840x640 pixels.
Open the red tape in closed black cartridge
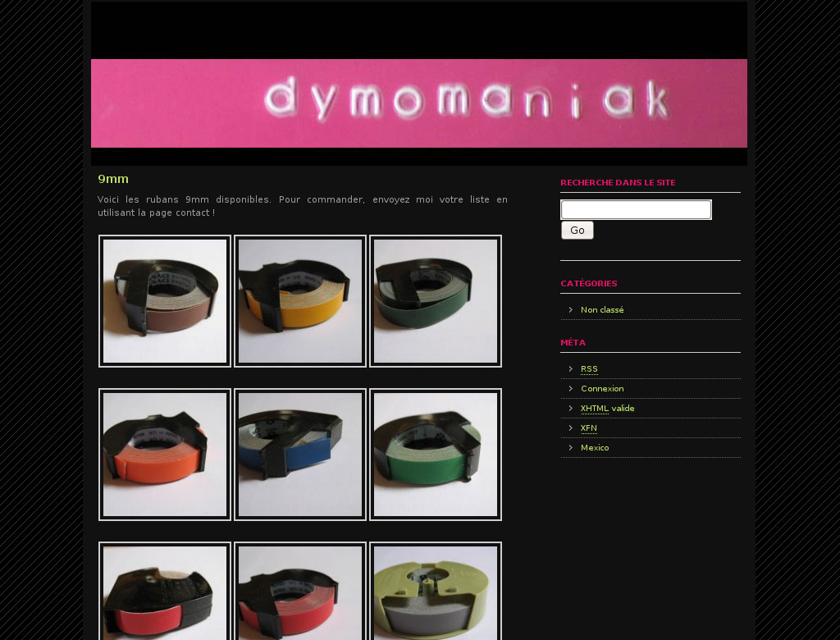point(165,592)
